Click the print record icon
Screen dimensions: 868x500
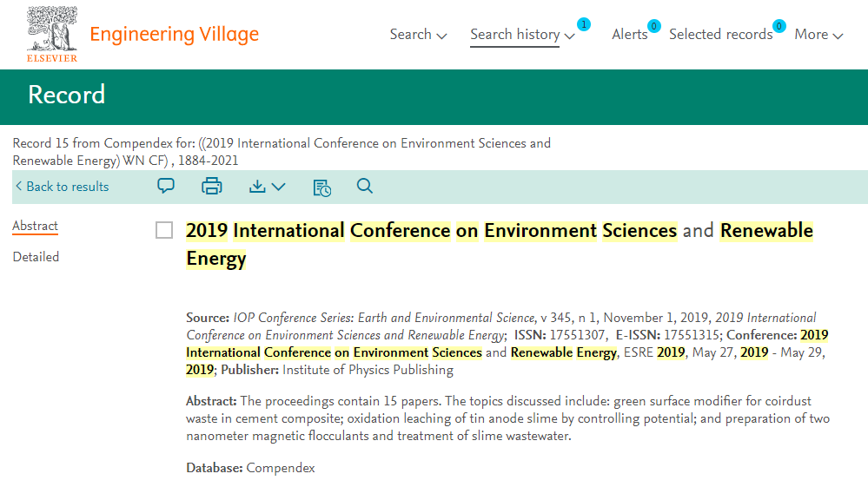pos(211,186)
